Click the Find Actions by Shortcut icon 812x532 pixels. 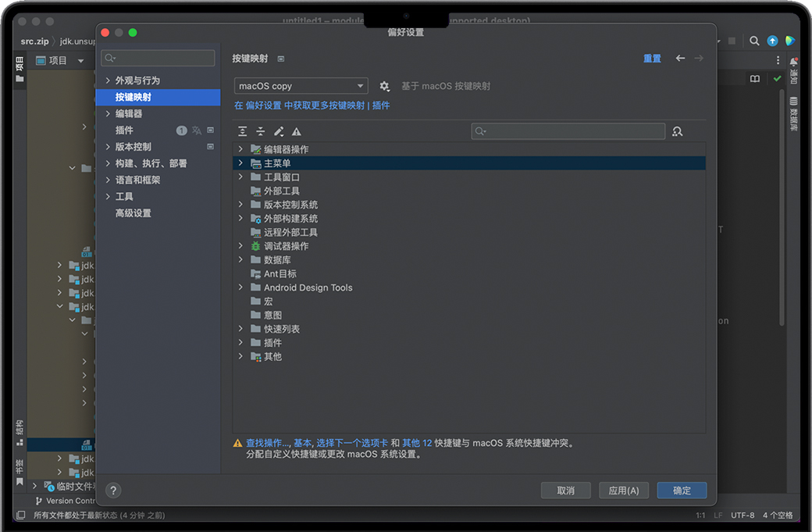(x=677, y=132)
